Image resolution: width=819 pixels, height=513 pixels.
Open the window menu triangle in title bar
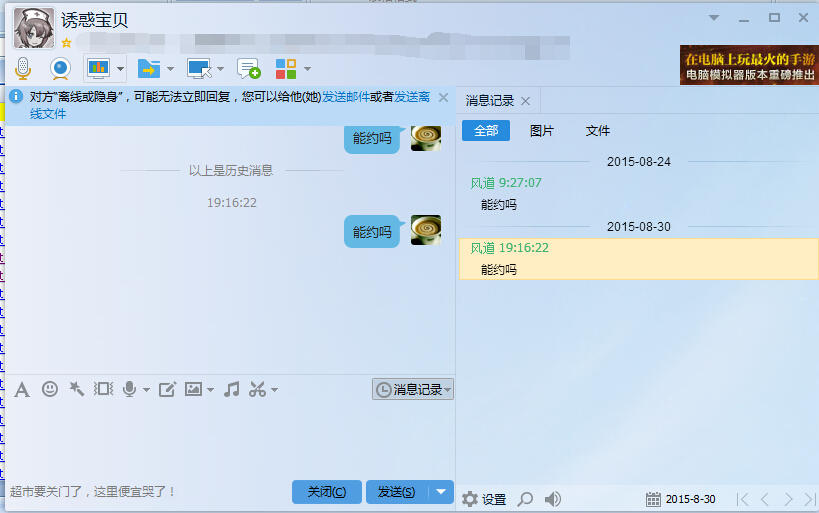(714, 18)
